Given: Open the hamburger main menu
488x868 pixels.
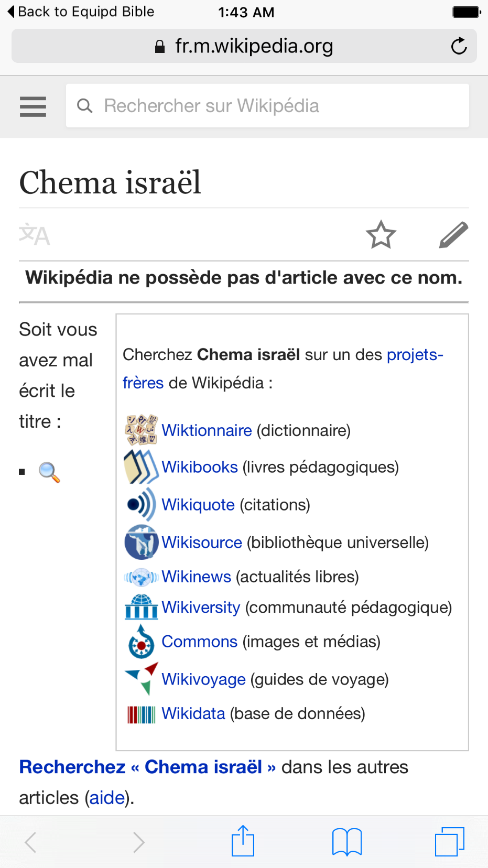Looking at the screenshot, I should pyautogui.click(x=33, y=106).
